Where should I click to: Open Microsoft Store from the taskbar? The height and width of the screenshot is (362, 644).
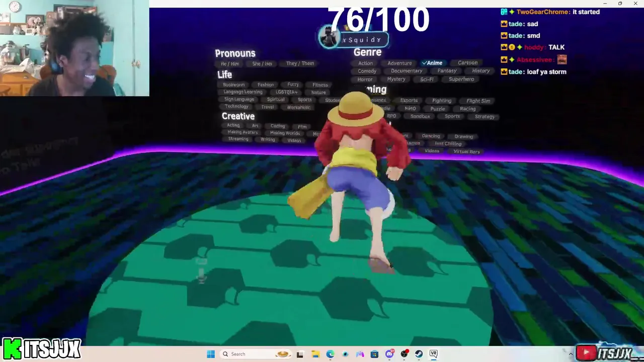(374, 354)
